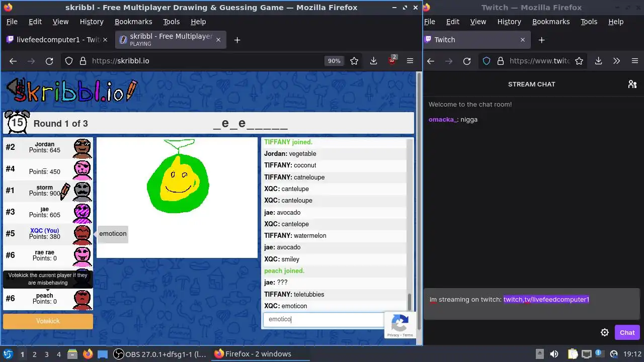Click Jordan's avatar in player list
The image size is (644, 362).
83,148
